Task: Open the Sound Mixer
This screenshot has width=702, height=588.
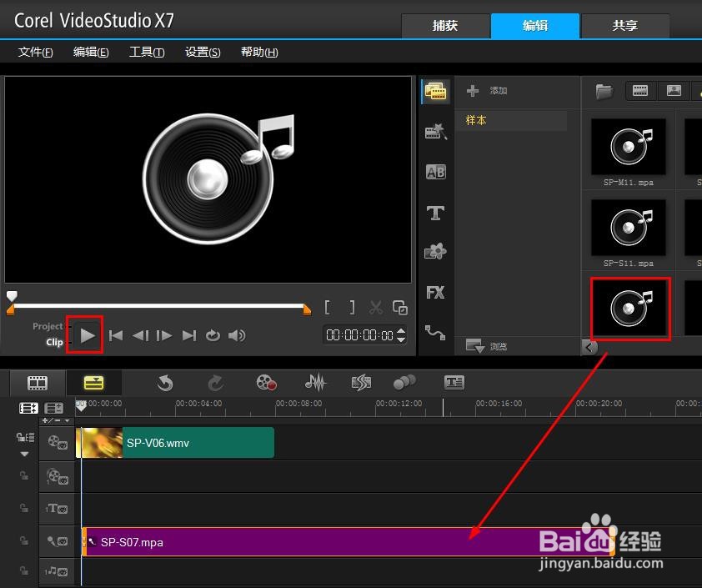Action: pos(316,383)
